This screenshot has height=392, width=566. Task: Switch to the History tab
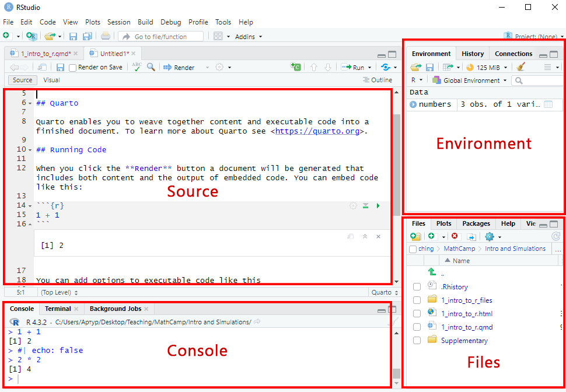(x=473, y=54)
